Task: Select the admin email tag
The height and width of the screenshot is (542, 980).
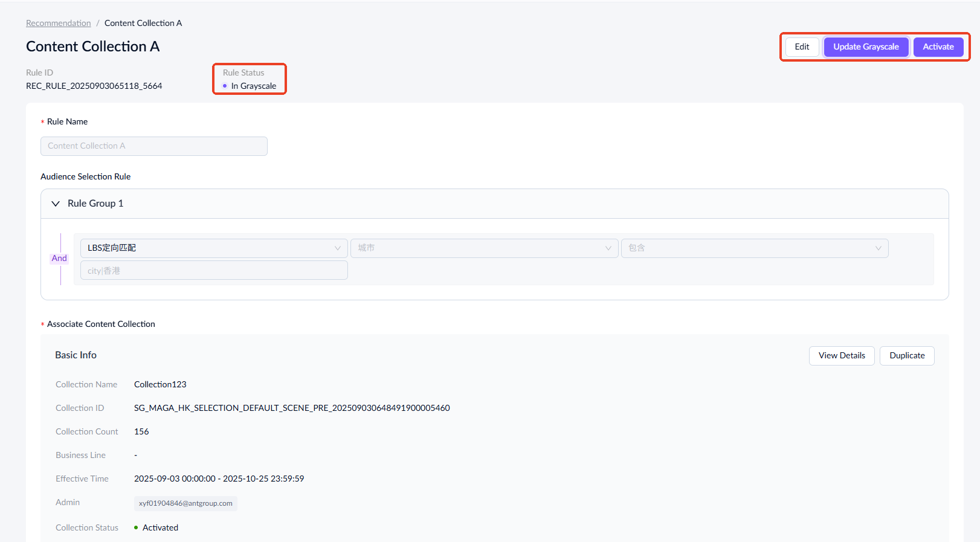Action: coord(185,503)
